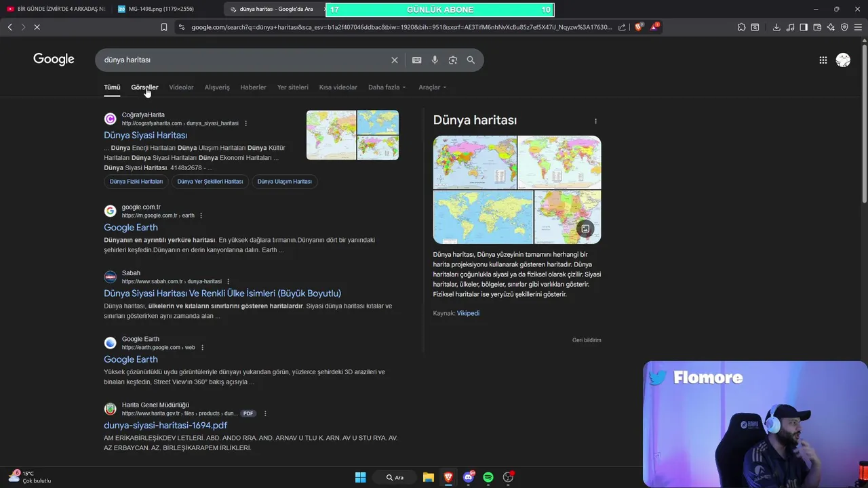The image size is (868, 488).
Task: Open Spotify from the taskbar
Action: (x=488, y=477)
